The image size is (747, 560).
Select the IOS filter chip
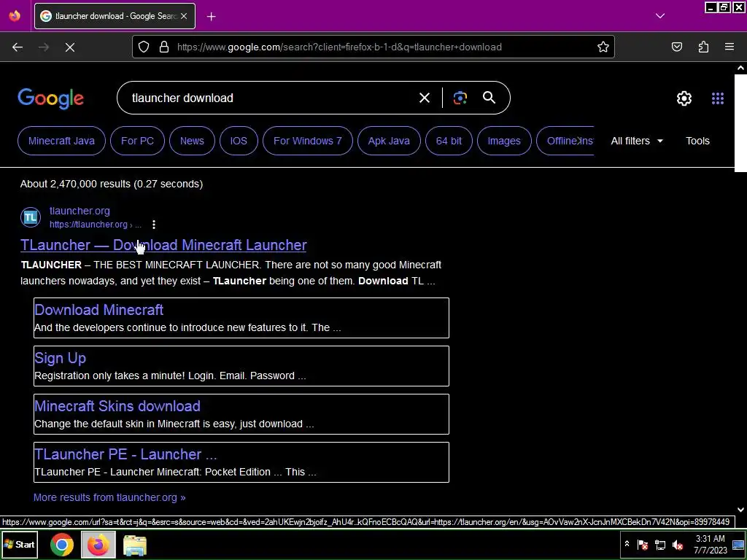click(239, 141)
